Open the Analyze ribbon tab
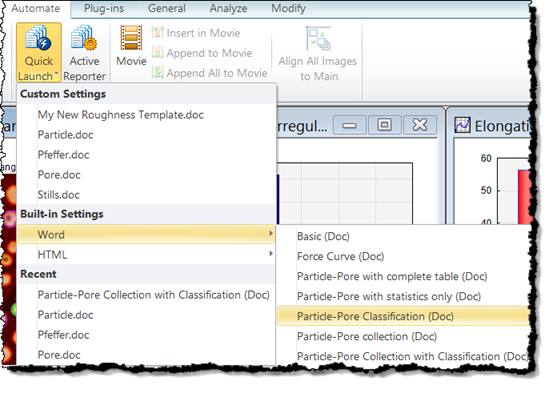Screen dimensions: 557x393 click(228, 8)
